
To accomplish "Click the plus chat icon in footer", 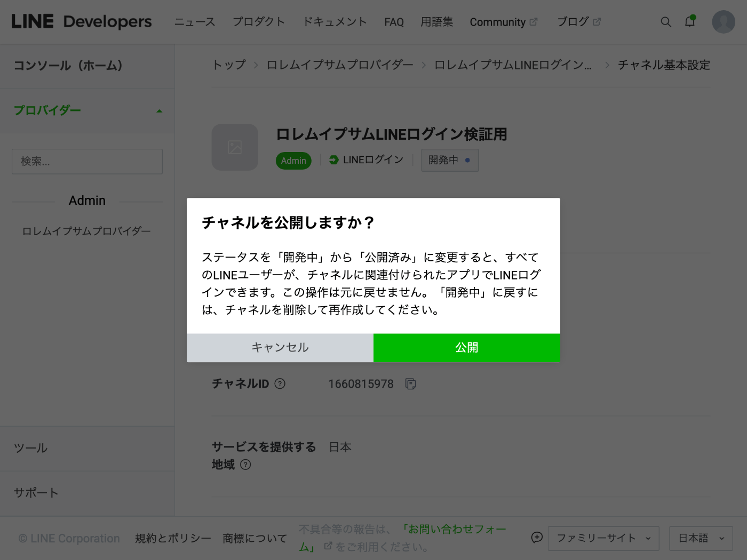I will 537,538.
